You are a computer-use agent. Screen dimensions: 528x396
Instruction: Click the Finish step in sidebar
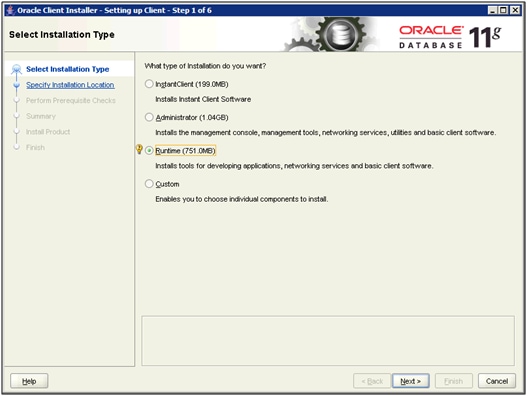pyautogui.click(x=35, y=147)
